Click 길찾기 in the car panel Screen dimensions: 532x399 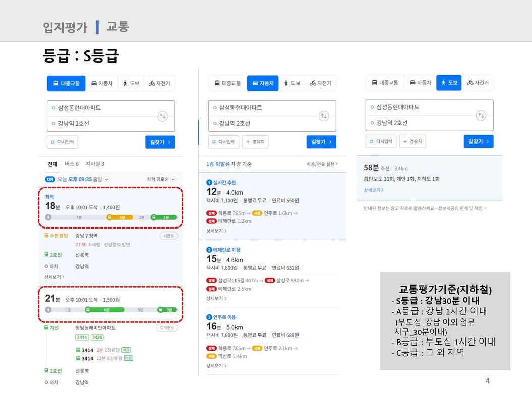coord(321,142)
